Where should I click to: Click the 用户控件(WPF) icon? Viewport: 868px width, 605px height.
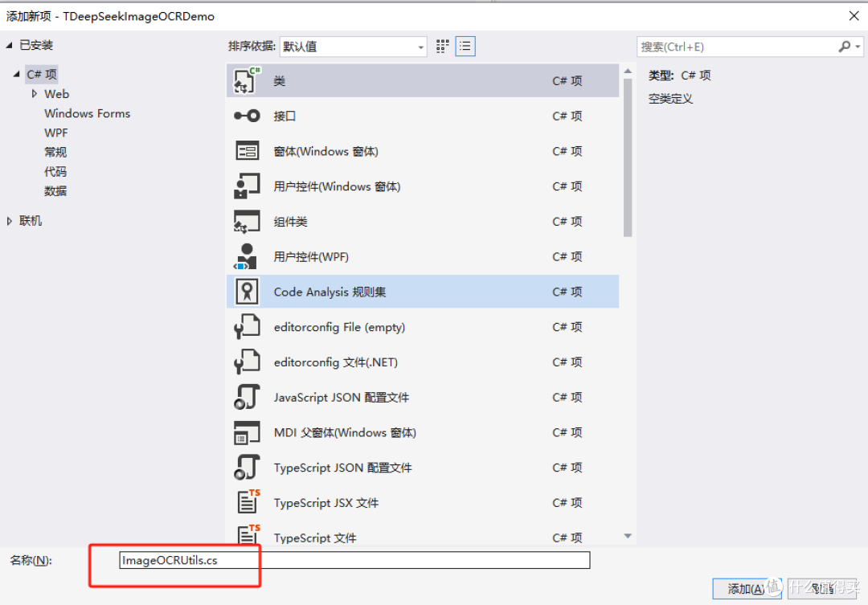point(247,256)
